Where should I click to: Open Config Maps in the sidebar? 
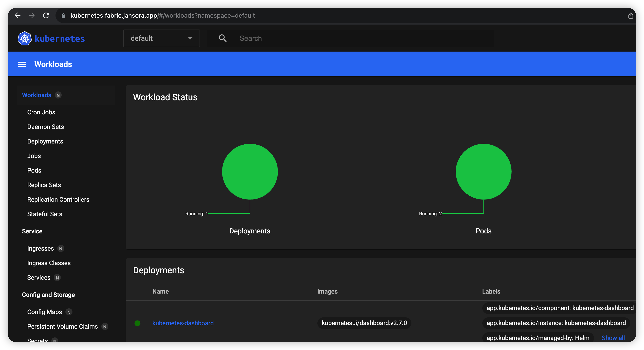click(x=44, y=312)
